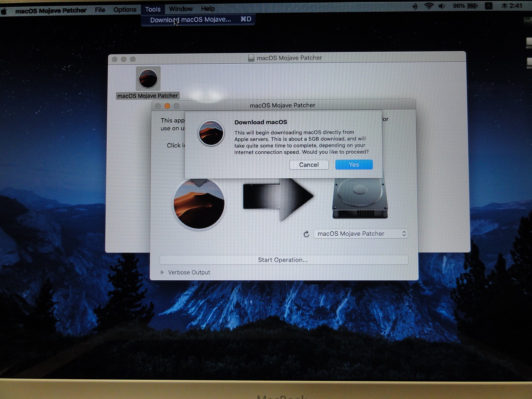This screenshot has height=399, width=532.
Task: Choose Download macOS Mojave menu entry
Action: coord(198,20)
